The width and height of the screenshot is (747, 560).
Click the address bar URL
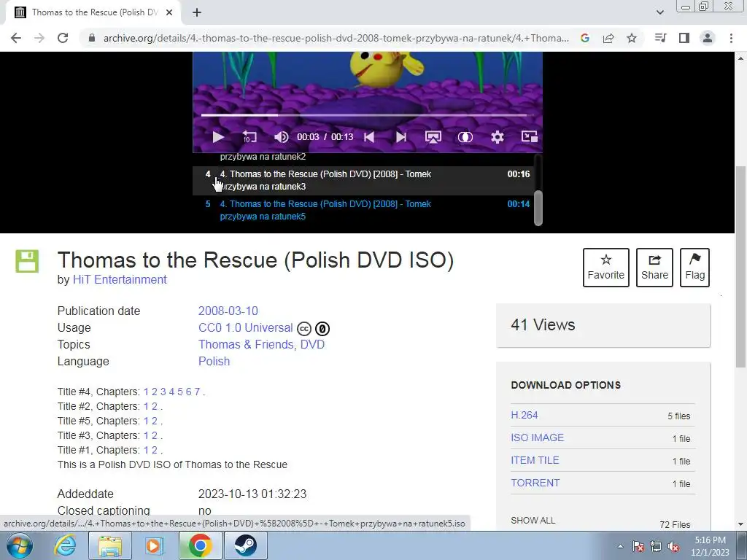(336, 38)
